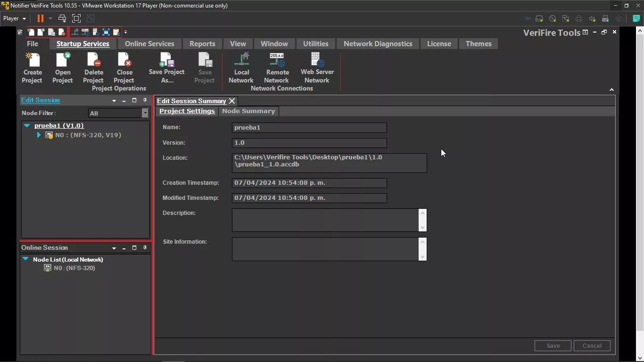Click the Close Project ribbon icon
This screenshot has width=644, height=362.
(x=124, y=59)
